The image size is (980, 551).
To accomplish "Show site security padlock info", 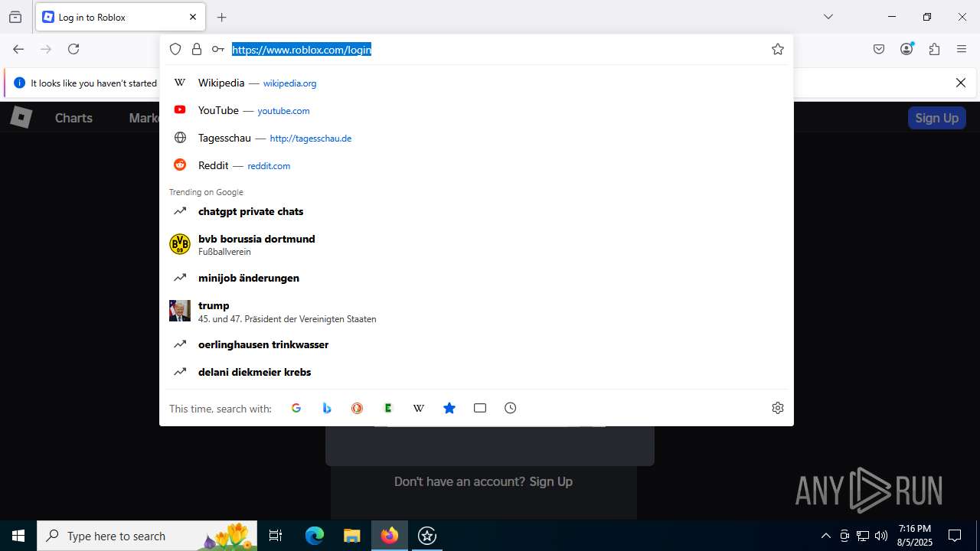I will pos(197,49).
